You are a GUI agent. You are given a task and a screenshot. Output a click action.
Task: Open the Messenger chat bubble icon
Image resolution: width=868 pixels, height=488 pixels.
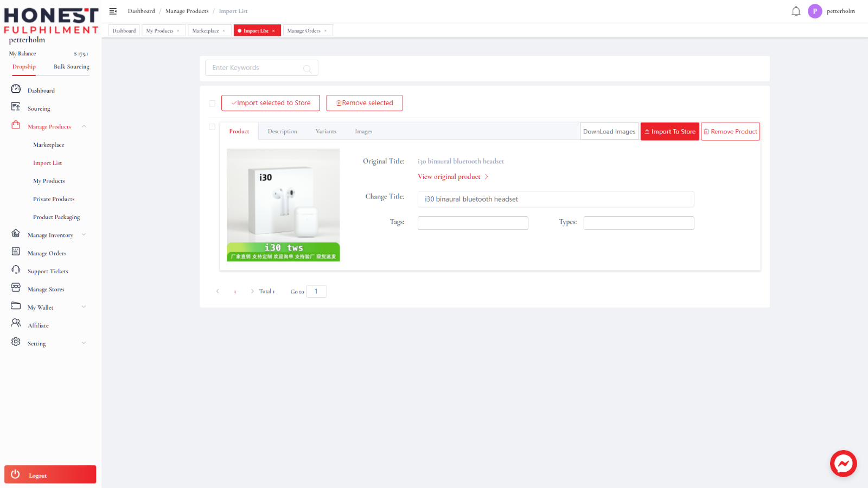(843, 464)
